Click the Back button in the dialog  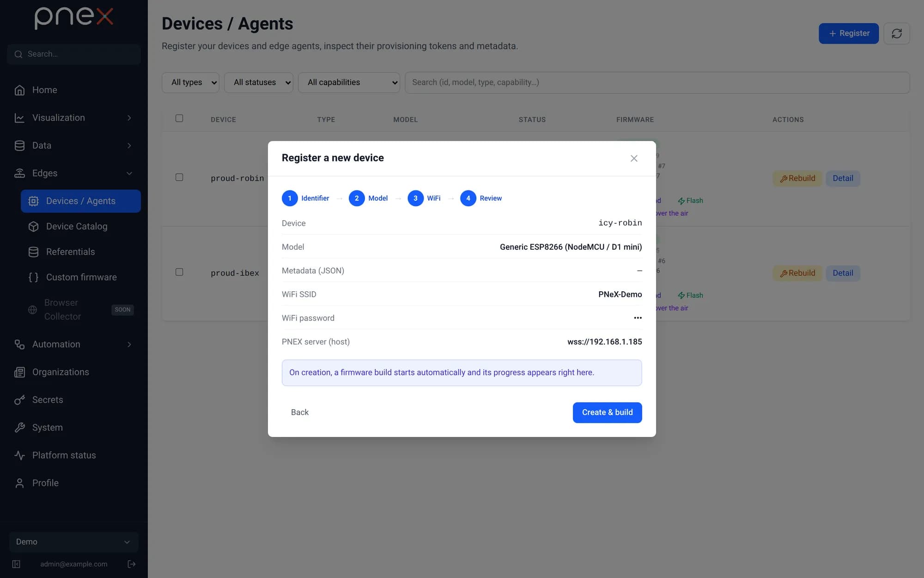coord(300,412)
